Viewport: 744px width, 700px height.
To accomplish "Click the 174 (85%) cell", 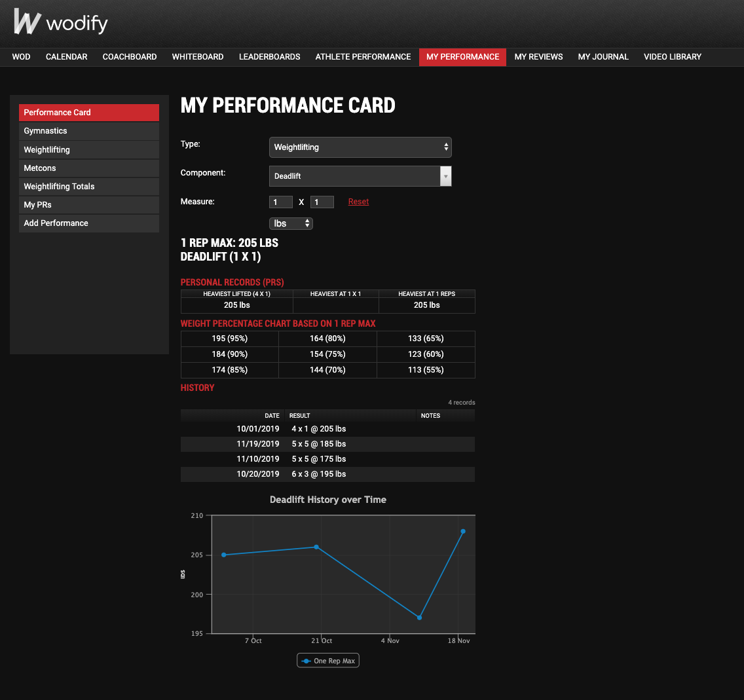I will tap(230, 370).
